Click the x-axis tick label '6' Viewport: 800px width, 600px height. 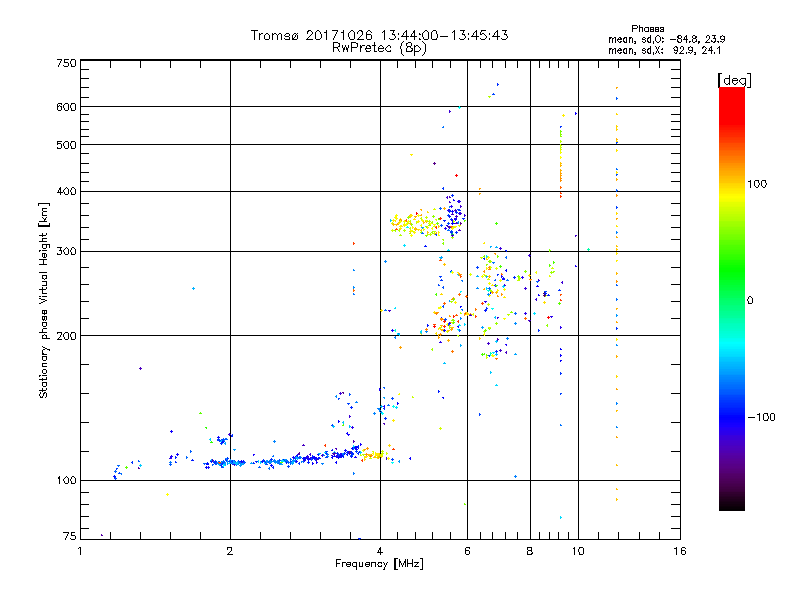pyautogui.click(x=467, y=551)
